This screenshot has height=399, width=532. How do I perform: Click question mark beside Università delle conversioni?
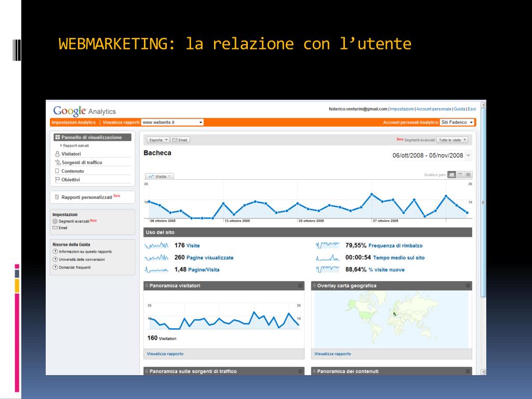pyautogui.click(x=55, y=260)
